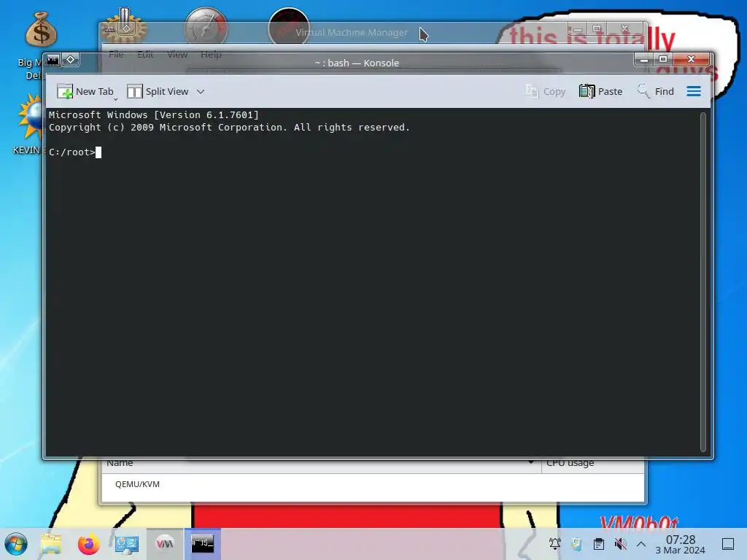The image size is (747, 560).
Task: Launch Firefox from the taskbar
Action: tap(88, 544)
